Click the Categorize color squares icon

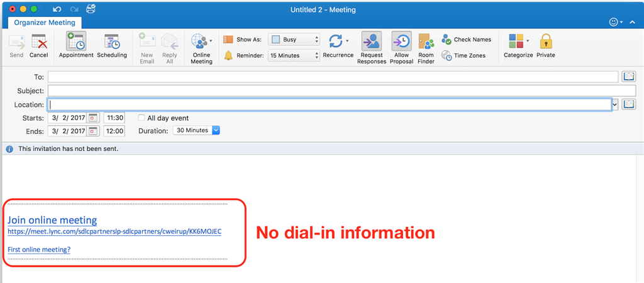point(516,41)
